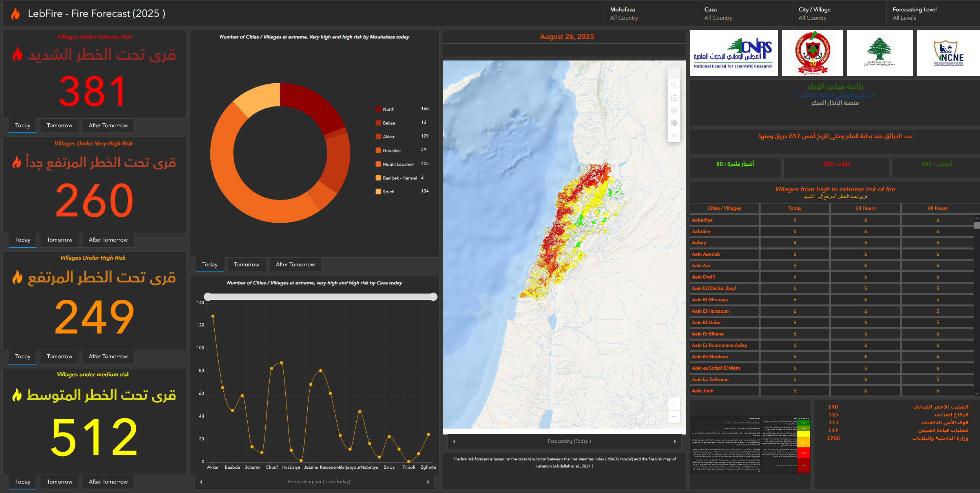Click the LebFire flame logo in the header
This screenshot has width=980, height=493.
(x=15, y=14)
